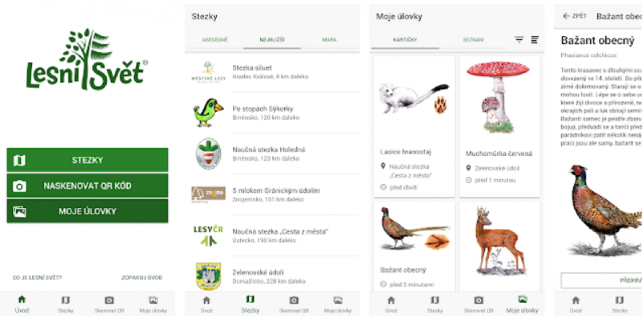This screenshot has width=644, height=323.
Task: Click the green MOJE ÚLOVKY button
Action: coord(87,211)
